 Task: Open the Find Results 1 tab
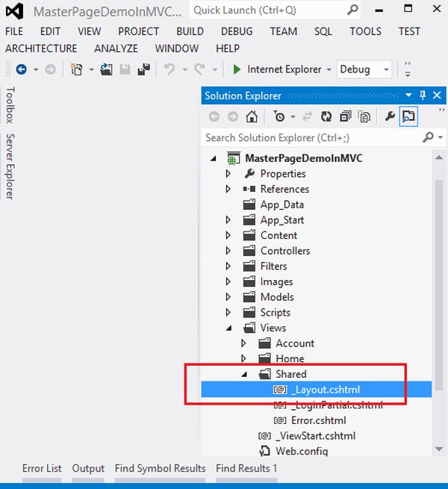[x=246, y=468]
